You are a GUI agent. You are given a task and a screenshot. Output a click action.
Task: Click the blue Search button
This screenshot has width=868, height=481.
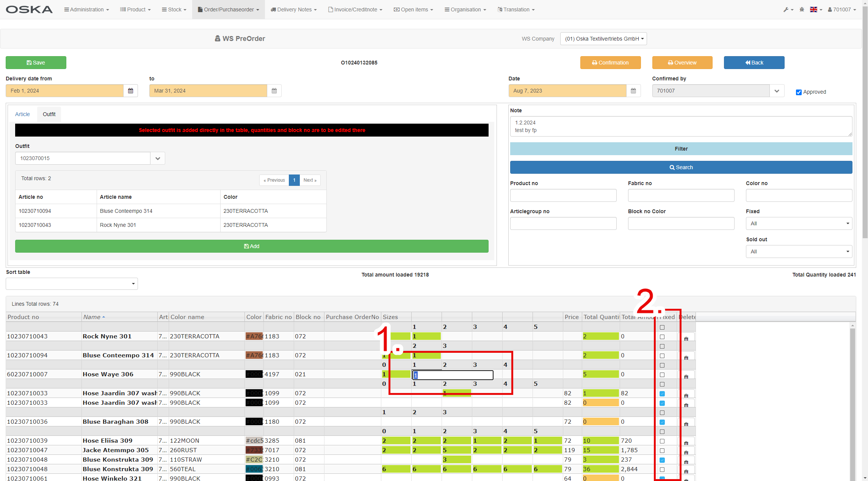[x=681, y=167]
